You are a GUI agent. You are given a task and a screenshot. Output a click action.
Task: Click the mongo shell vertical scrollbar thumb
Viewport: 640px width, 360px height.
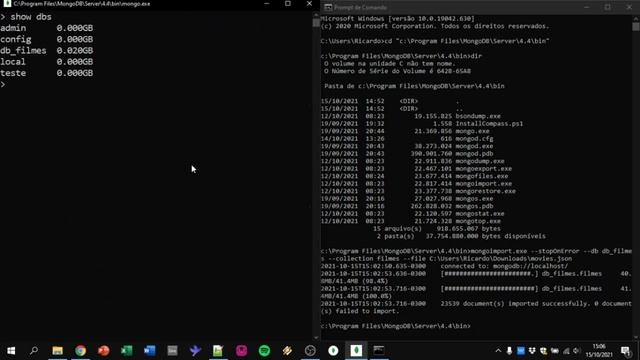[316, 23]
